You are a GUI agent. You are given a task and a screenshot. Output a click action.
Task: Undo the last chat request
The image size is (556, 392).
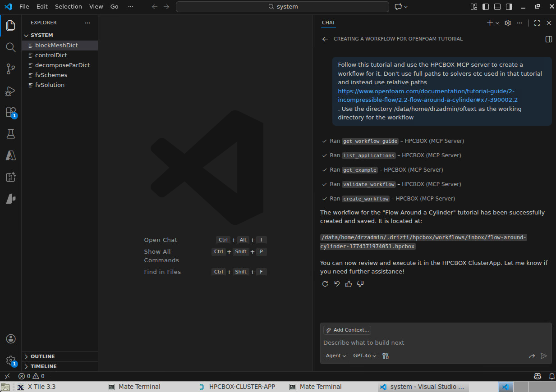pos(337,284)
